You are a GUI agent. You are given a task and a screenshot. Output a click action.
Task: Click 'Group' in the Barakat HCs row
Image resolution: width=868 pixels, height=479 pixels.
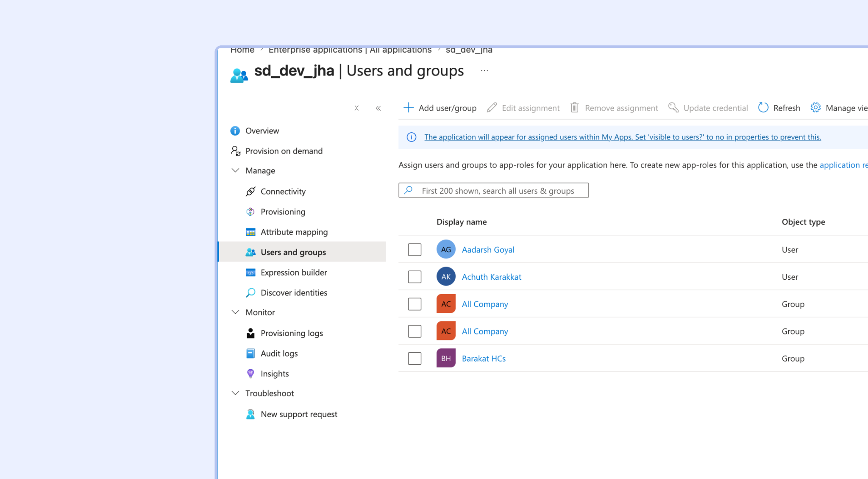793,359
